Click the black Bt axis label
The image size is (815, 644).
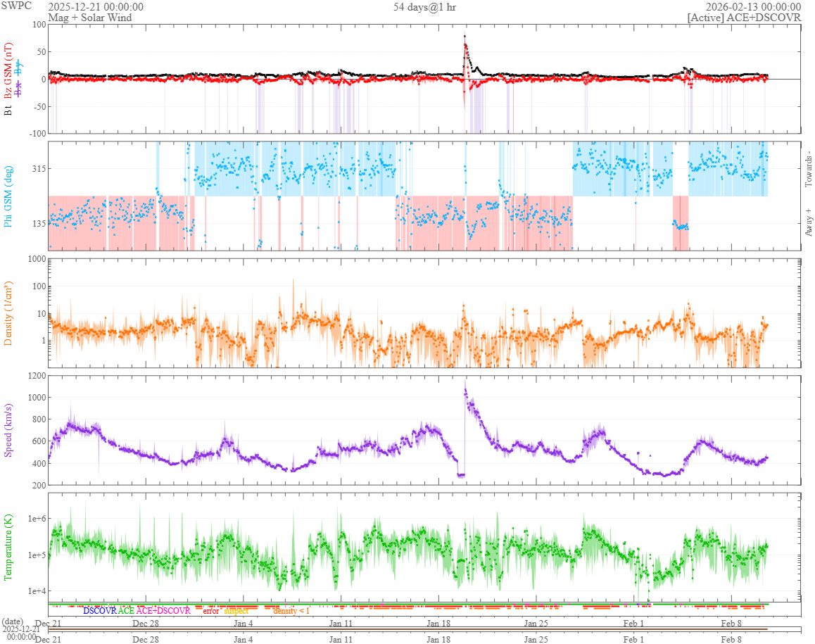tap(8, 110)
